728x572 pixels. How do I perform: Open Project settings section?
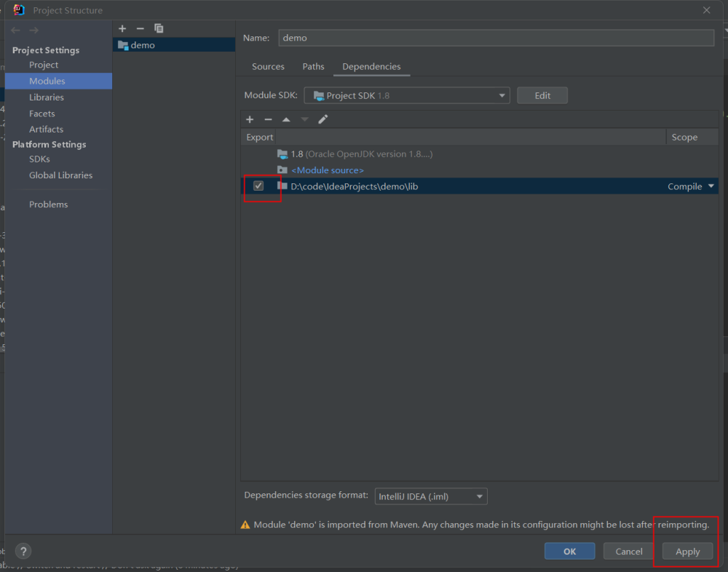point(44,65)
